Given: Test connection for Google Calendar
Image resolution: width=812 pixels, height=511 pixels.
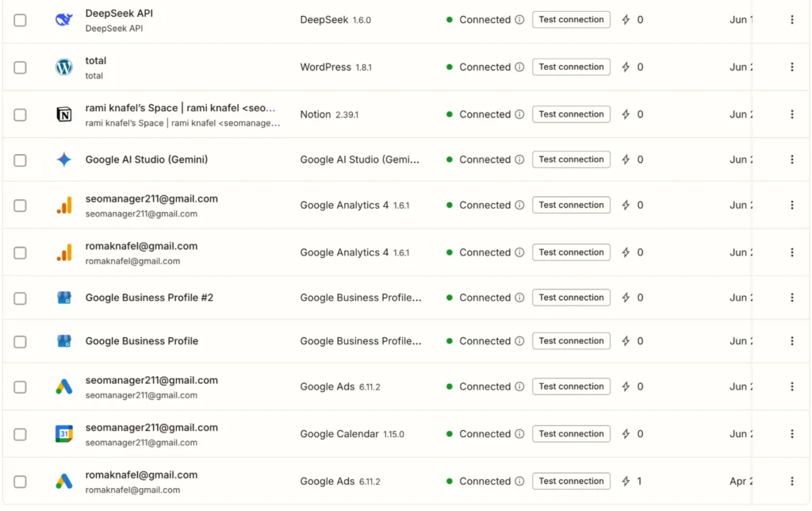Looking at the screenshot, I should pyautogui.click(x=571, y=434).
